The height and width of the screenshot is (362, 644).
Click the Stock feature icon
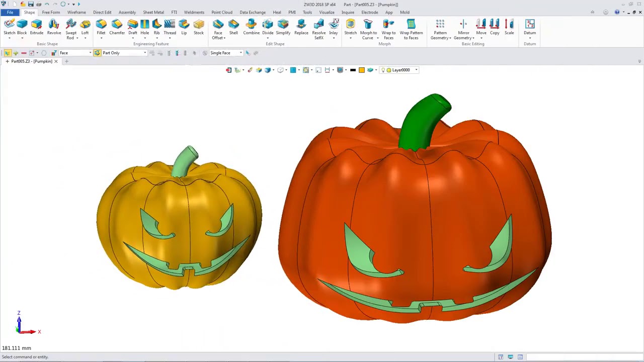coord(199,28)
